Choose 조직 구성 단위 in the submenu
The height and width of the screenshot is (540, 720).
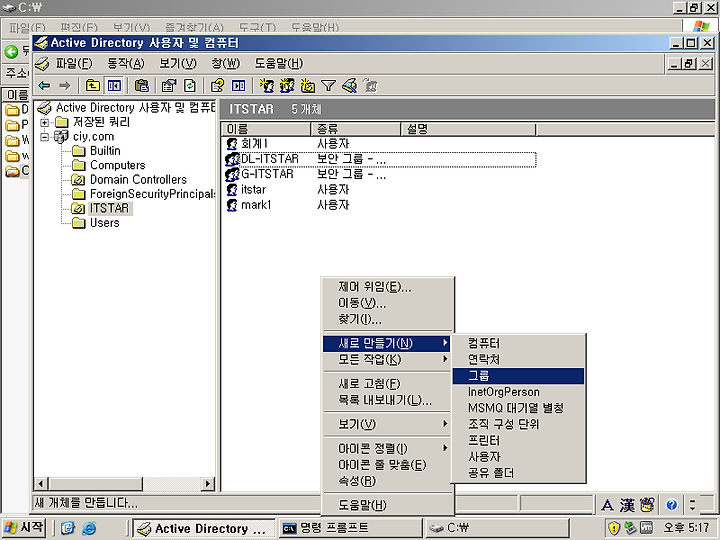coord(518,424)
